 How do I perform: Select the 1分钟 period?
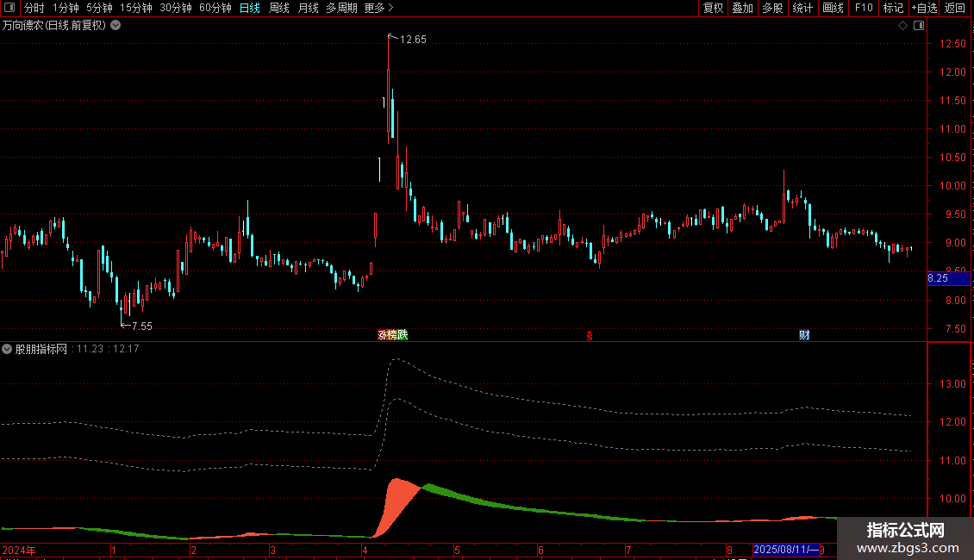click(x=66, y=8)
